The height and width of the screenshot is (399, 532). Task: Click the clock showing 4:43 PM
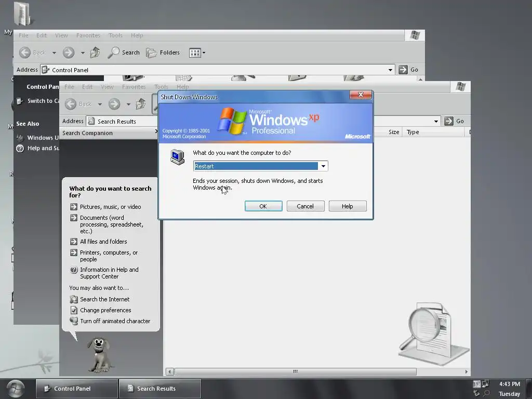[x=509, y=384]
